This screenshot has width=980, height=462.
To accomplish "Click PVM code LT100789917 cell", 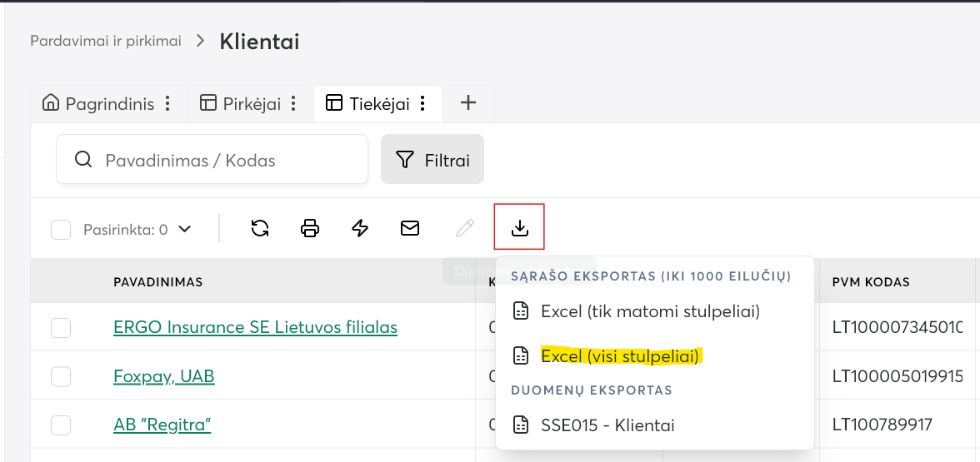I will (x=882, y=425).
